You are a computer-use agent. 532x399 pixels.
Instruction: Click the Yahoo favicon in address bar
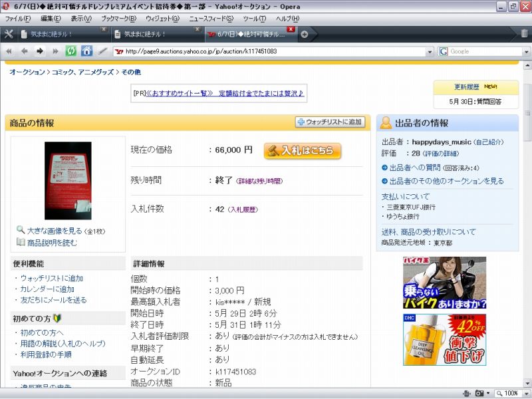point(119,52)
